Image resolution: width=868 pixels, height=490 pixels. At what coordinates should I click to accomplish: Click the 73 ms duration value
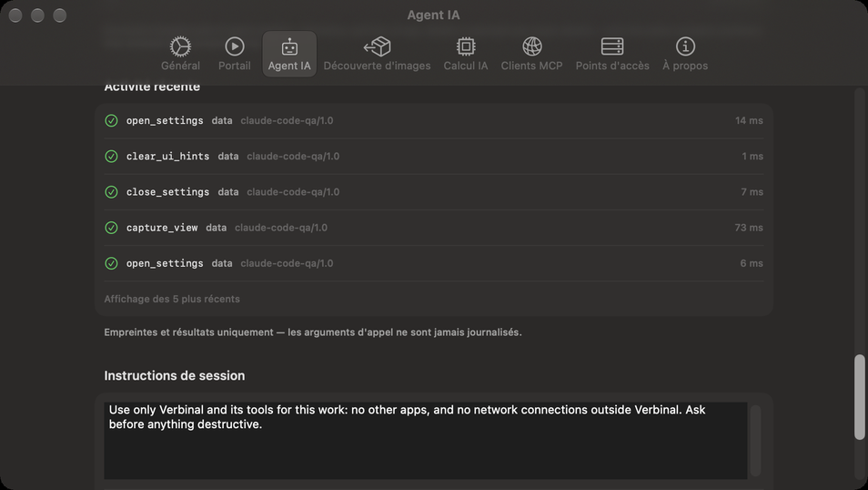coord(749,228)
